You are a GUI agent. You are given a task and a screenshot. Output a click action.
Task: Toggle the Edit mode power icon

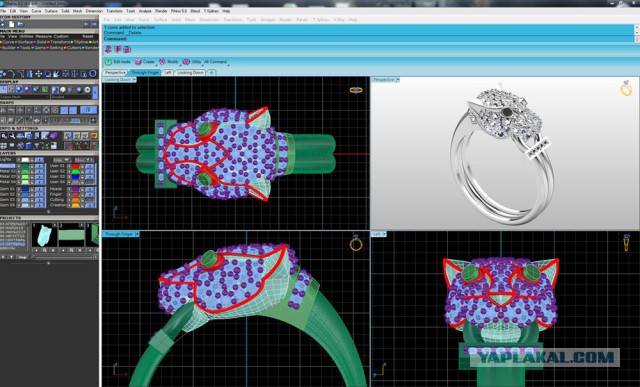(x=108, y=62)
